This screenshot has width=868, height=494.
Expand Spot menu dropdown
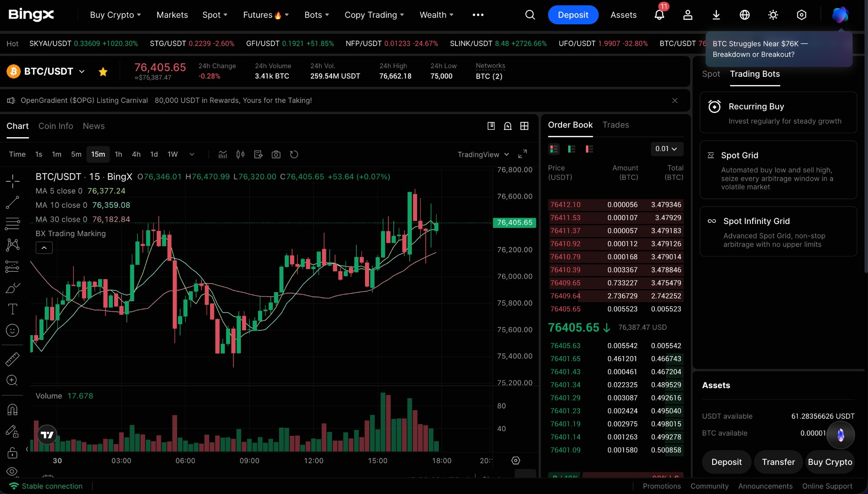click(x=215, y=15)
